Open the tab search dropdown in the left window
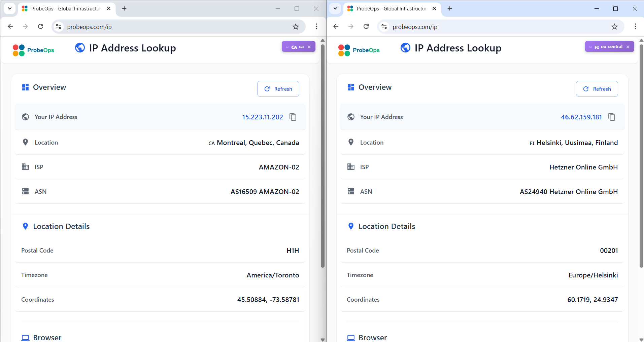 tap(9, 8)
